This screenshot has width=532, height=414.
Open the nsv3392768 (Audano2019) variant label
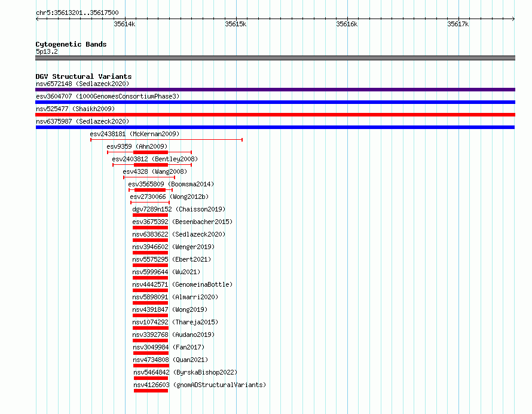click(x=173, y=335)
